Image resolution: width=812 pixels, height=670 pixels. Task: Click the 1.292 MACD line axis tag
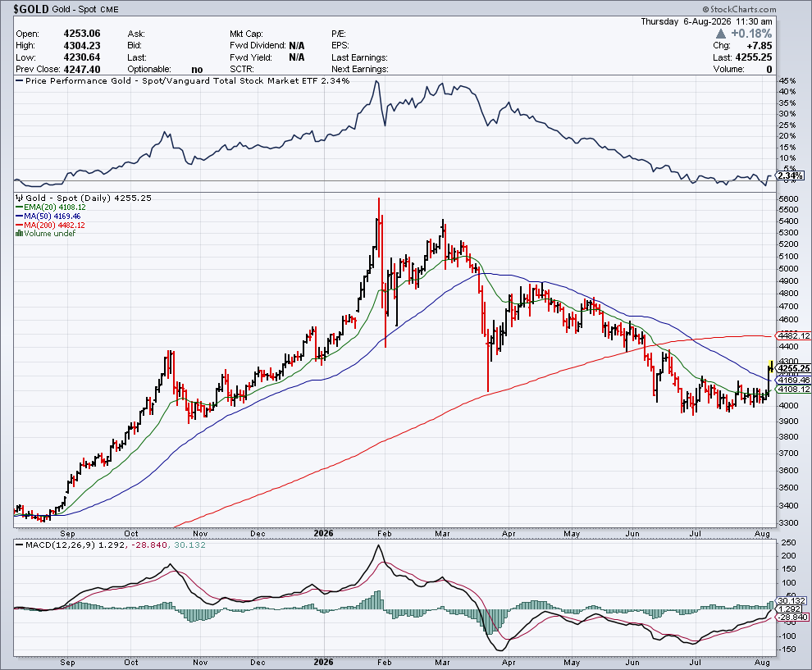click(x=790, y=608)
